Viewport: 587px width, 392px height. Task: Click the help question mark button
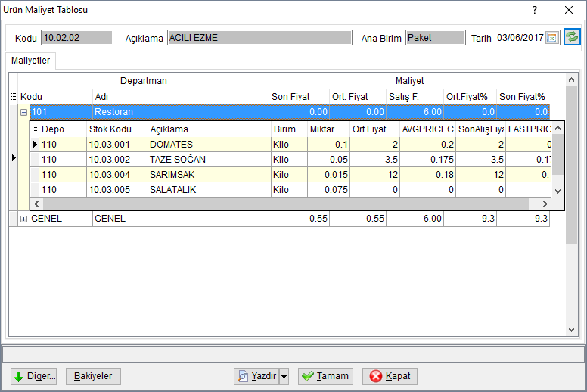tap(535, 10)
